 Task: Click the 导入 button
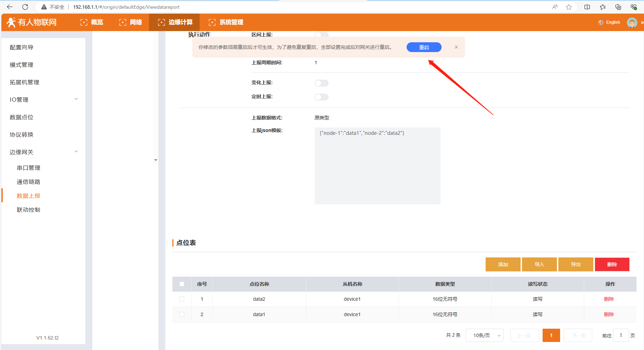coord(539,264)
